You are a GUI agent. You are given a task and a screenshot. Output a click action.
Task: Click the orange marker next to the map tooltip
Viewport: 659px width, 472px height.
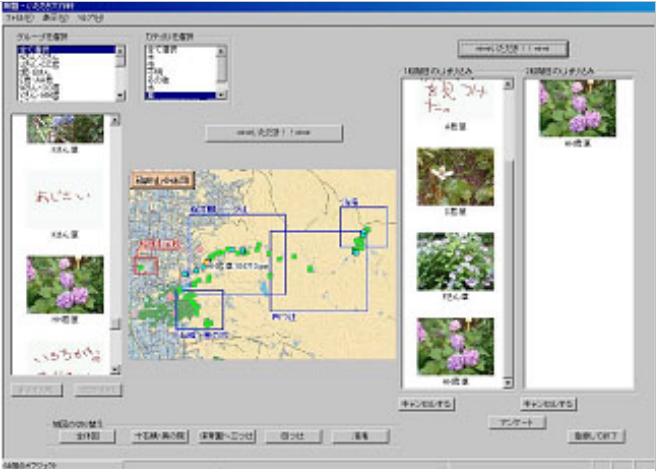(x=206, y=262)
